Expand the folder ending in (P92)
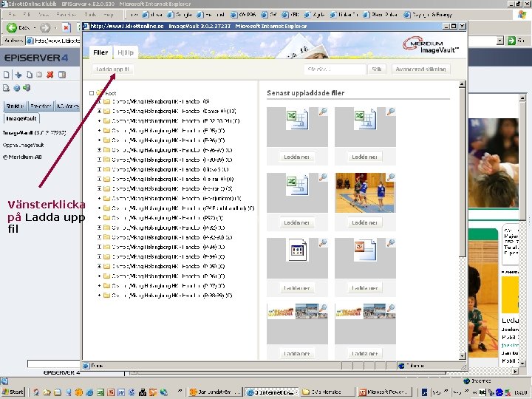 (100, 218)
